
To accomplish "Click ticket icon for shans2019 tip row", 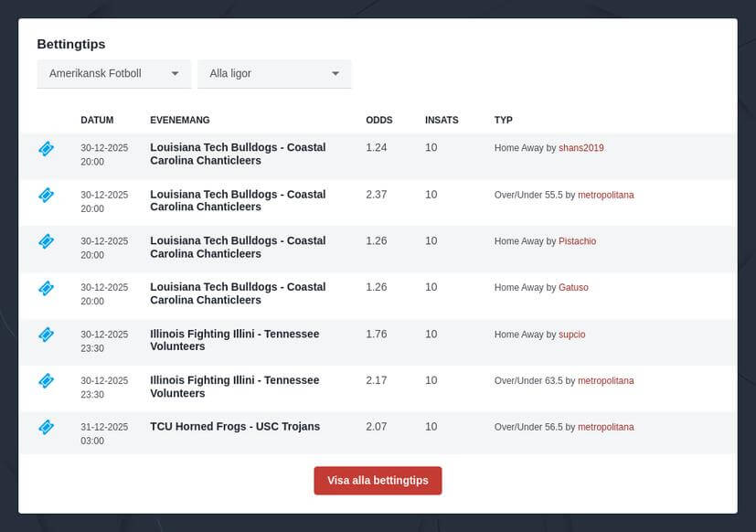I will [47, 148].
